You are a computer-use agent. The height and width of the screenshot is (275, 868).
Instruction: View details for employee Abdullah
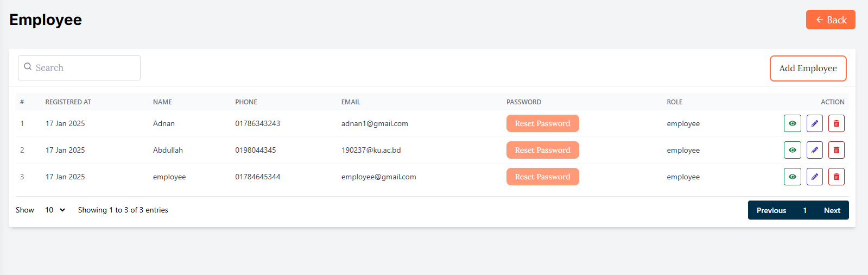click(792, 150)
